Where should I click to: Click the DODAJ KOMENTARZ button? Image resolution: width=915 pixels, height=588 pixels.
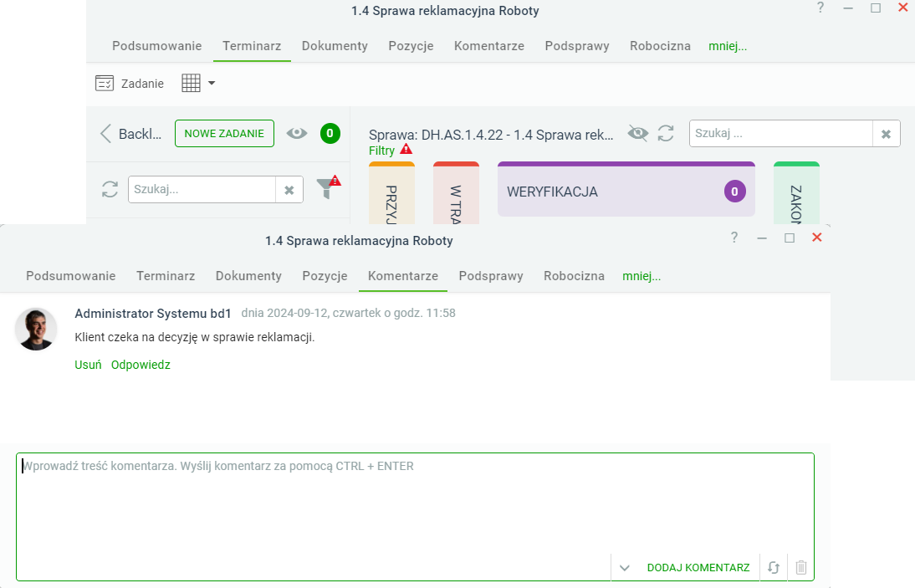698,568
